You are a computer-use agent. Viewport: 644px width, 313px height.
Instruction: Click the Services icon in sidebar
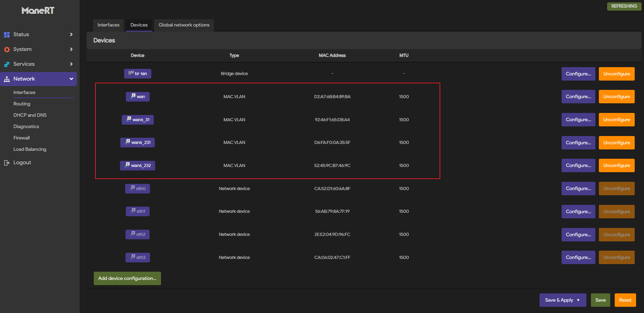click(7, 64)
